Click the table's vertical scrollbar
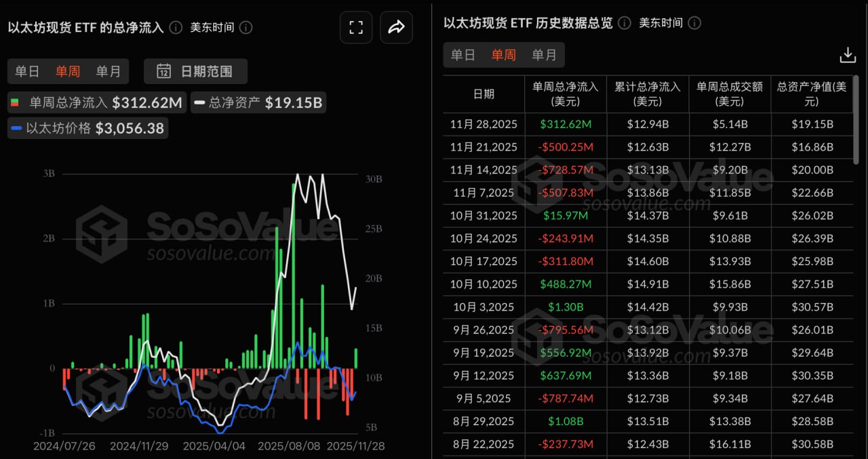The image size is (868, 459). point(857,122)
